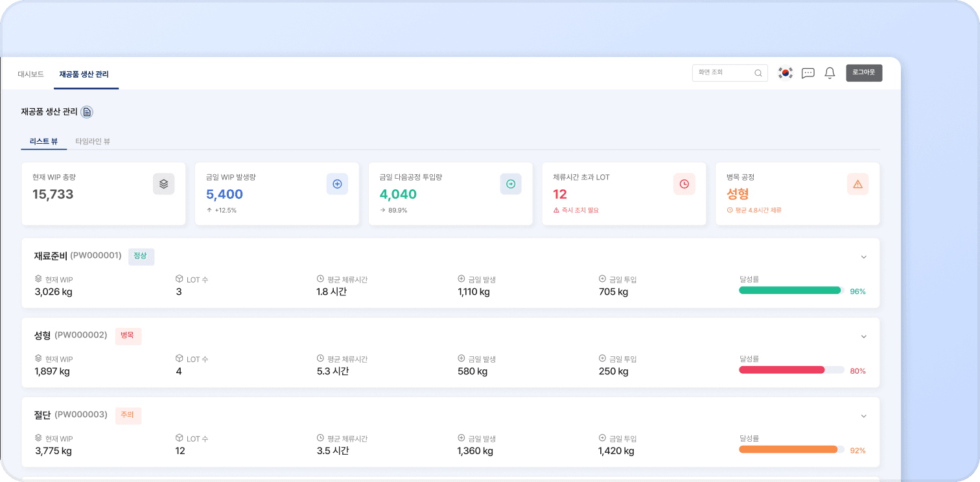Click the 병목 status badge on 성형

[x=128, y=336]
